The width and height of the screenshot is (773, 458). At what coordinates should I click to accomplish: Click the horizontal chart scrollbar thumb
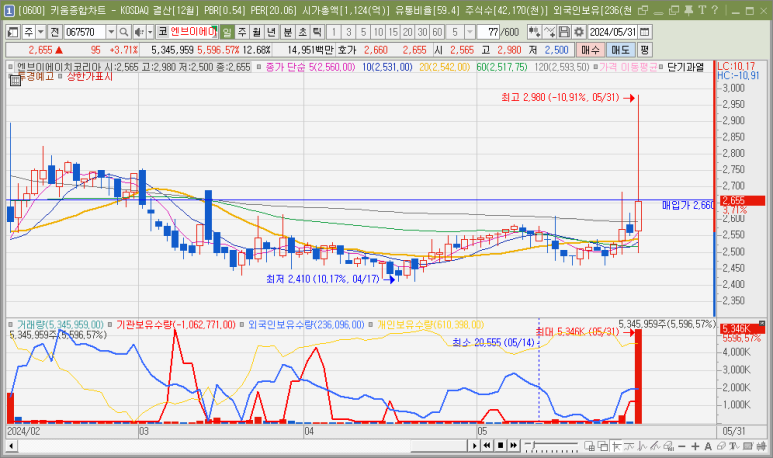(x=439, y=447)
